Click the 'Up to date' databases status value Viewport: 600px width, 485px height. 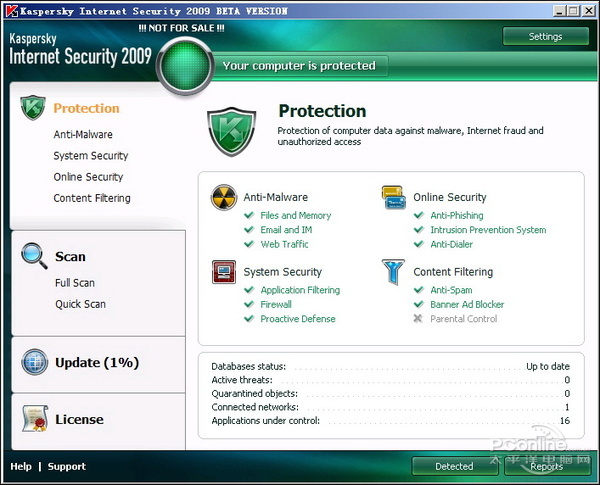[548, 366]
